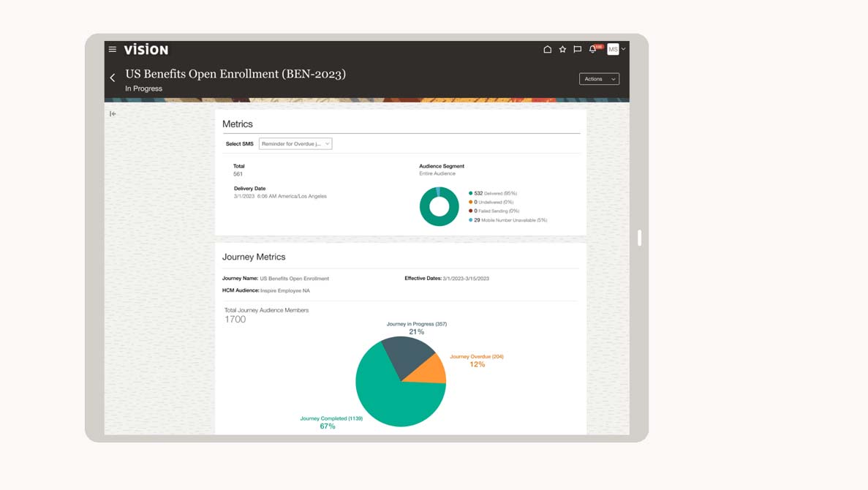Open the Watchlist flag icon

578,50
